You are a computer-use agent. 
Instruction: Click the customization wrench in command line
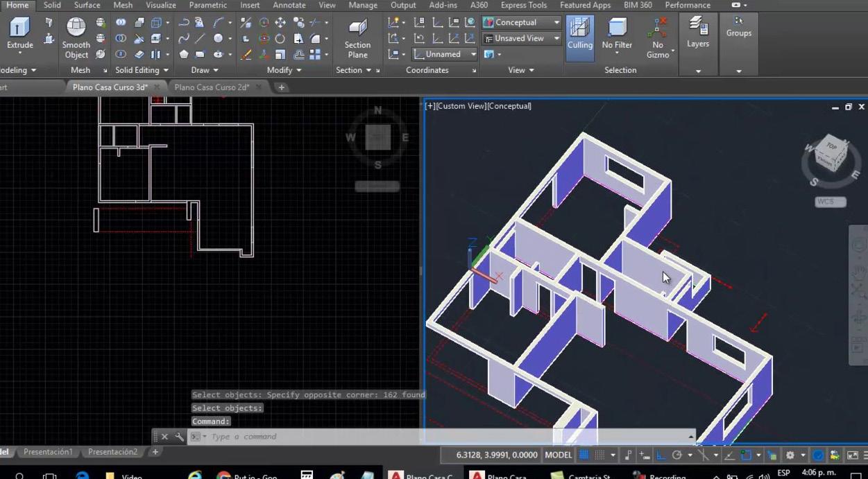(180, 437)
